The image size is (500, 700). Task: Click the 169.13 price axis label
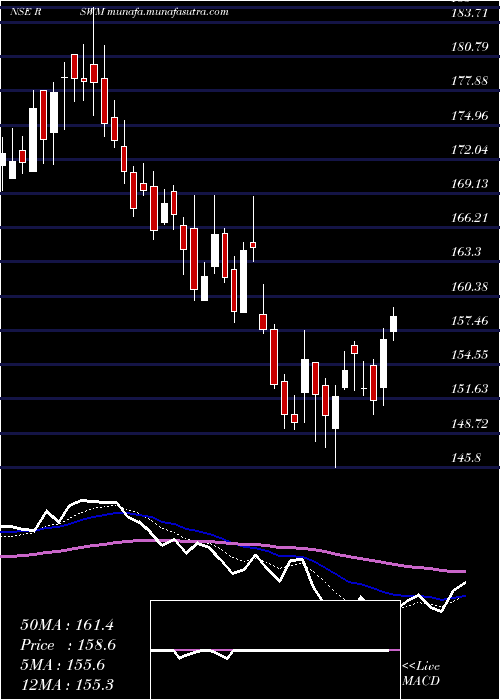click(x=468, y=184)
